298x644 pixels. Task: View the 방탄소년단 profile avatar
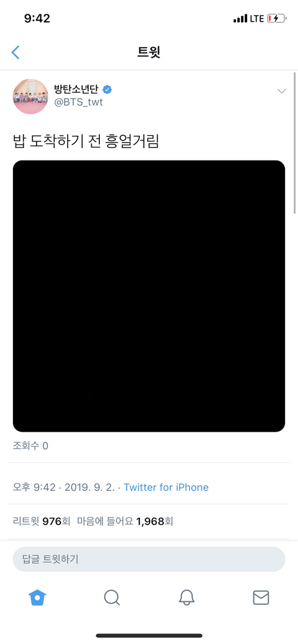(31, 97)
